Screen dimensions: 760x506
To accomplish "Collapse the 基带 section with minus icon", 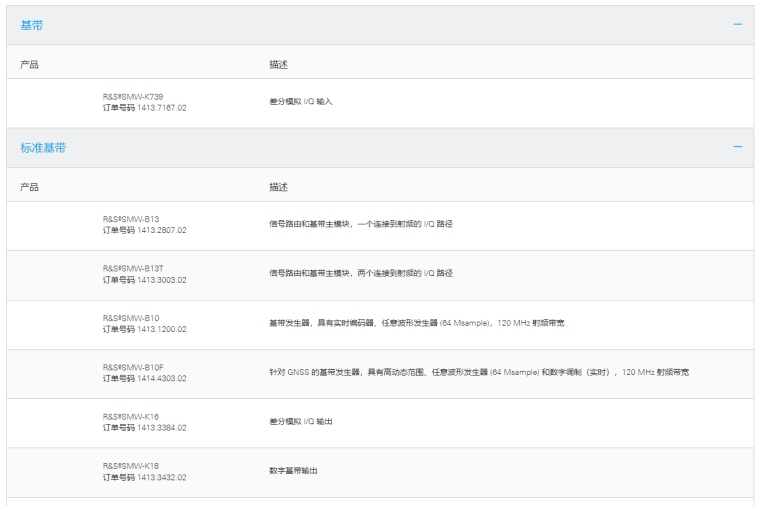I will pos(737,25).
